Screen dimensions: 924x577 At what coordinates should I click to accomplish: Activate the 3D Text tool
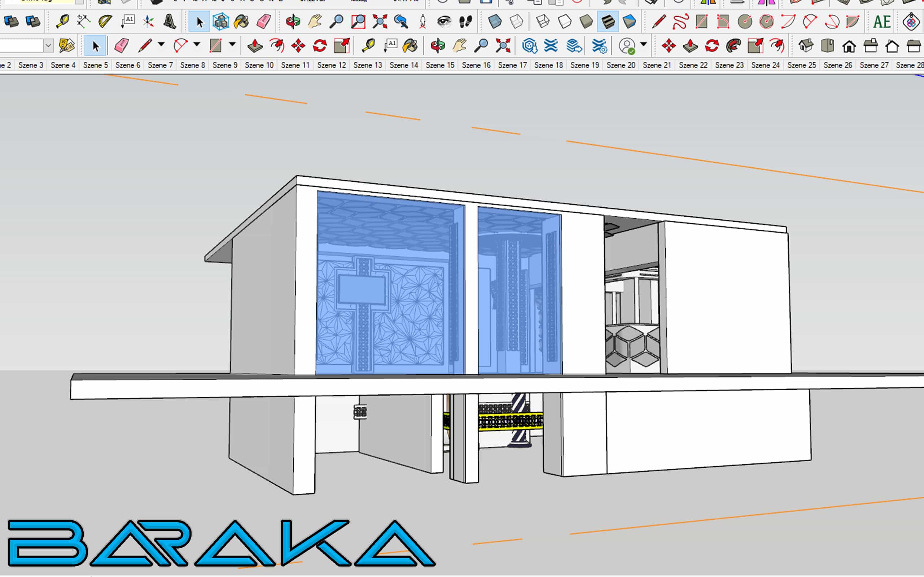(170, 21)
